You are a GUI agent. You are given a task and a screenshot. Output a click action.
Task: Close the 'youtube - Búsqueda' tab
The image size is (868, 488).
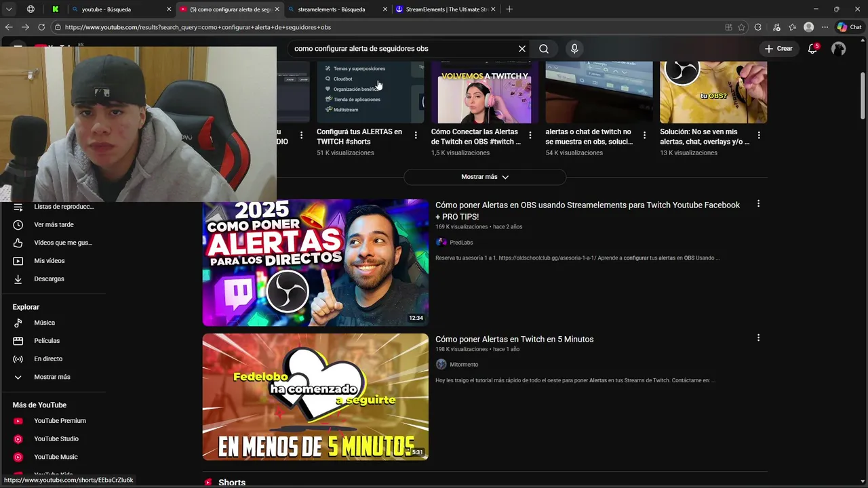pyautogui.click(x=169, y=9)
